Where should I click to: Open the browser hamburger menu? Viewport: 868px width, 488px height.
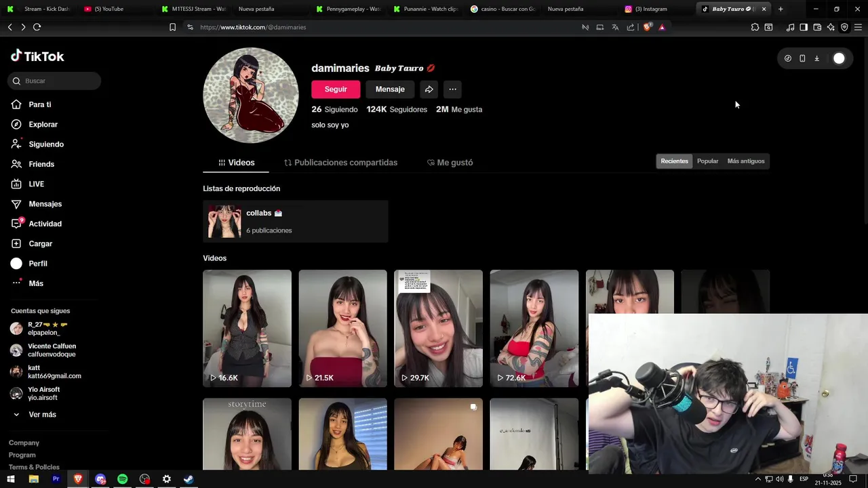click(x=858, y=27)
